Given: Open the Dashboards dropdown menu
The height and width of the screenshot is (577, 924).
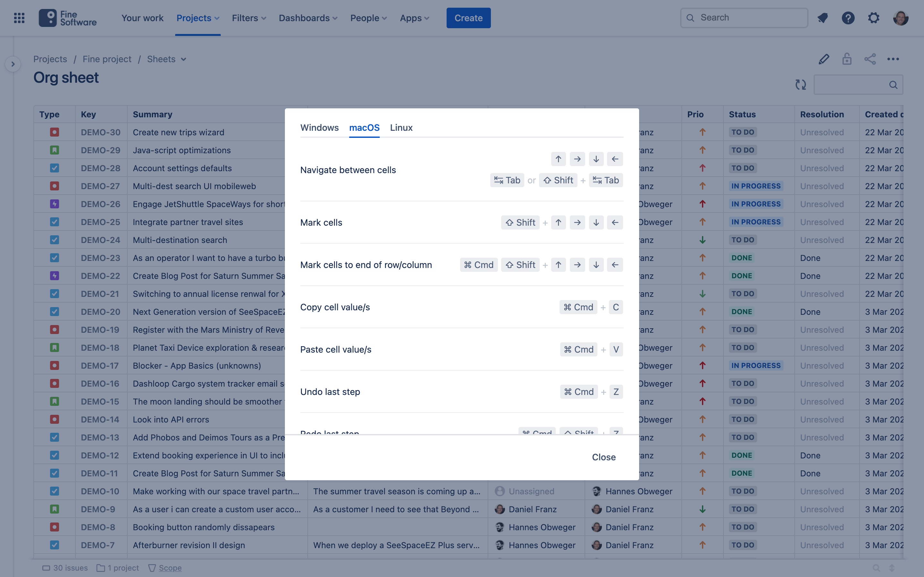Looking at the screenshot, I should tap(308, 18).
